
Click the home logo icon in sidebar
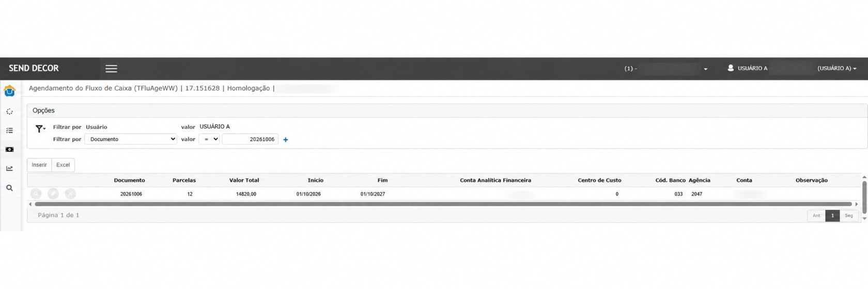(9, 91)
